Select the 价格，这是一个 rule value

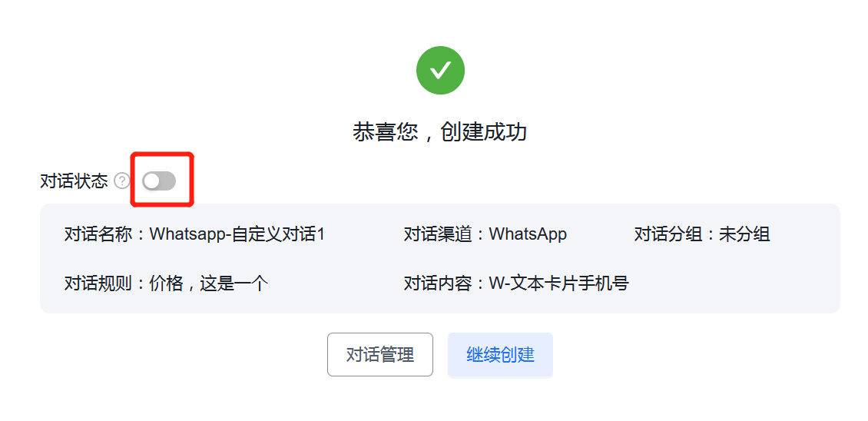(x=209, y=283)
